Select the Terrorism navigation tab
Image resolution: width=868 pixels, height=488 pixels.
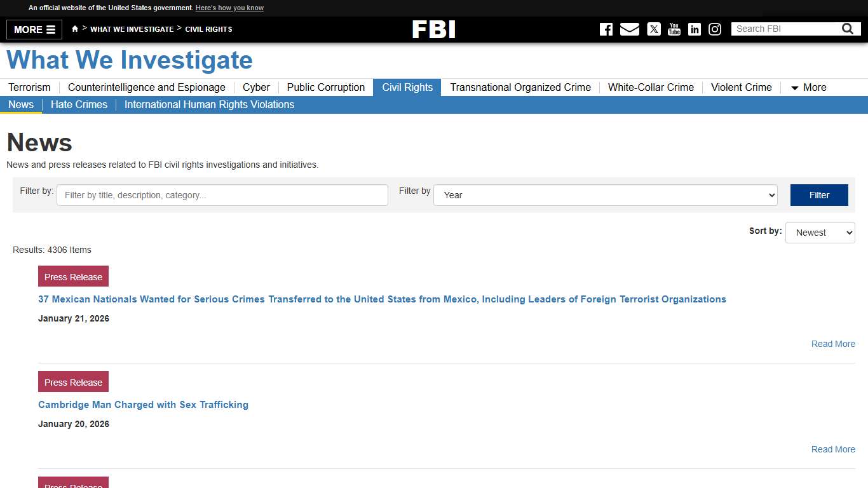tap(29, 87)
